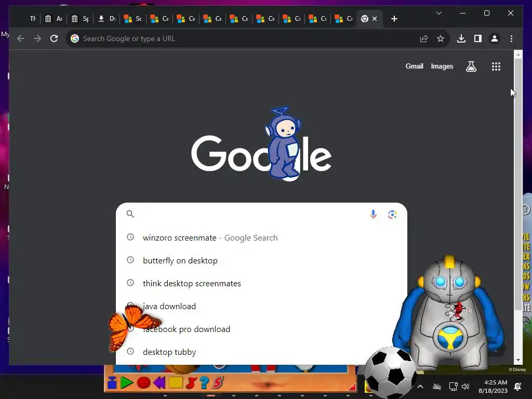
Task: Select suggestion 'butterfly on desktop'
Action: (x=261, y=261)
